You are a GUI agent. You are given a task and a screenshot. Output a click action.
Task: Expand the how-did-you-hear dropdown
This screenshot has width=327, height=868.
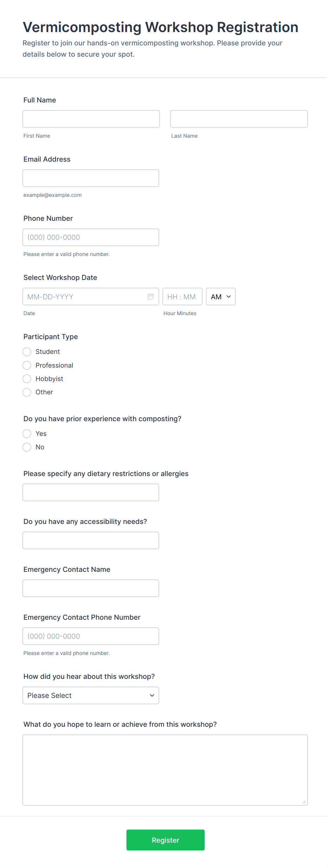[91, 695]
